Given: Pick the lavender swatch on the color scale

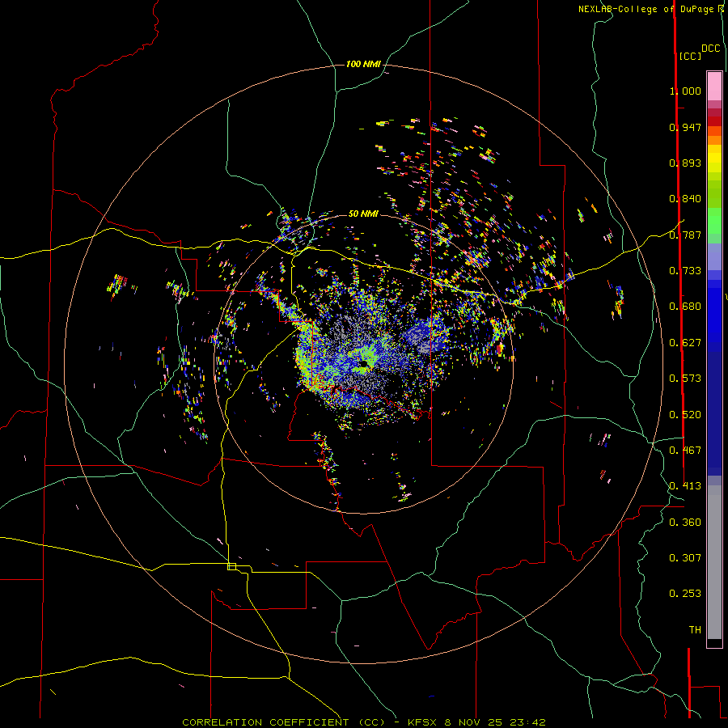Looking at the screenshot, I should pos(714,256).
